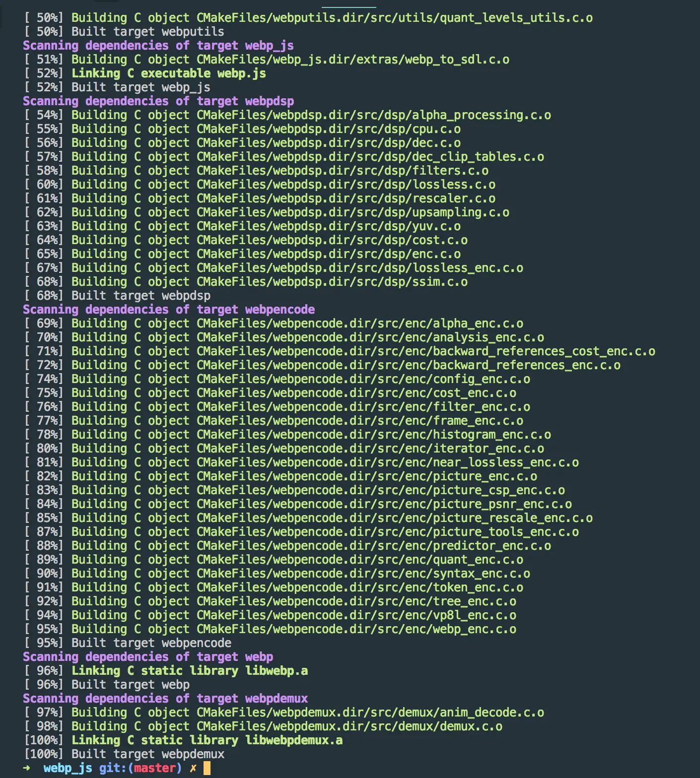Image resolution: width=700 pixels, height=778 pixels.
Task: Click the quant_levels_utils.c.o path on first line
Action: pyautogui.click(x=395, y=18)
